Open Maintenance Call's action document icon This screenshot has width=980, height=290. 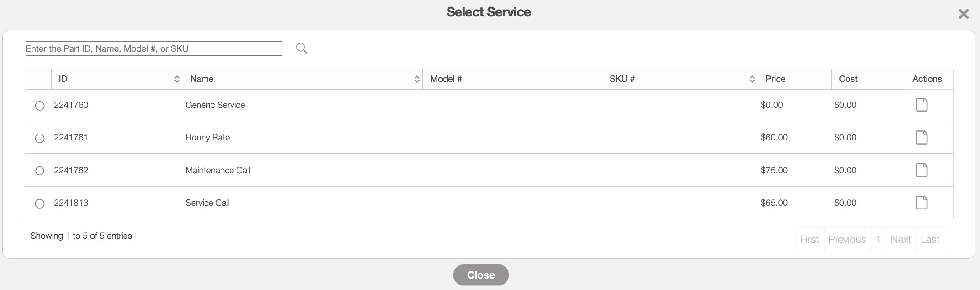coord(922,170)
